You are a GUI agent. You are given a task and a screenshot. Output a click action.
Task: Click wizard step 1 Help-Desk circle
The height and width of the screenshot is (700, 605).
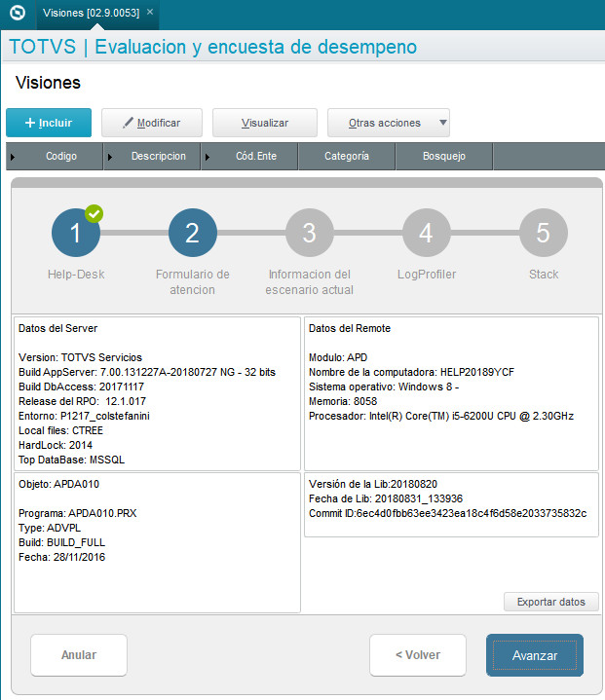coord(76,233)
